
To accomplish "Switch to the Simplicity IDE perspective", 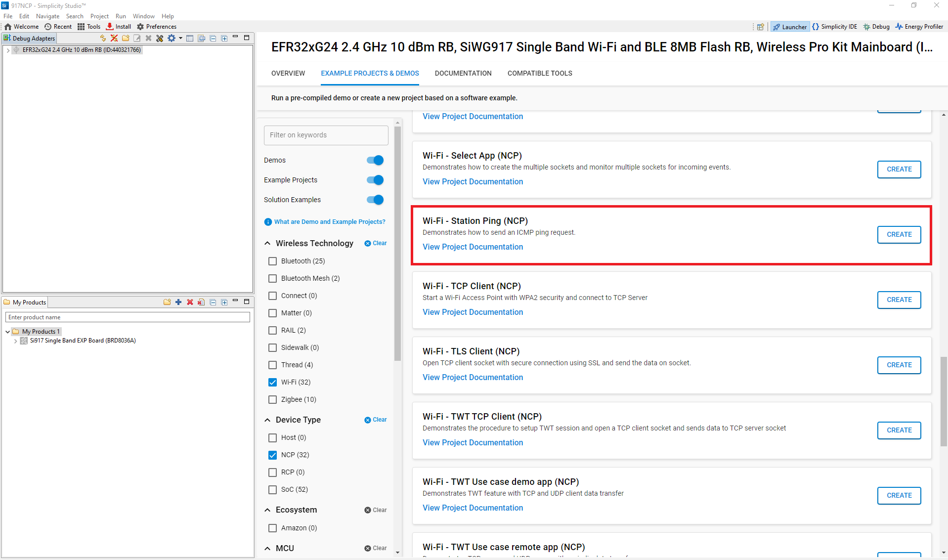I will 834,27.
